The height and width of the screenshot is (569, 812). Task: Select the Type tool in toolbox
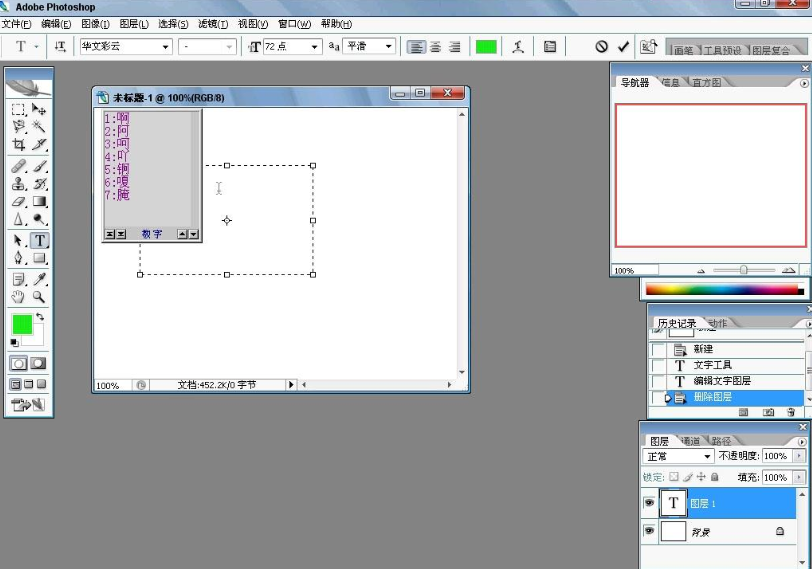click(x=39, y=240)
